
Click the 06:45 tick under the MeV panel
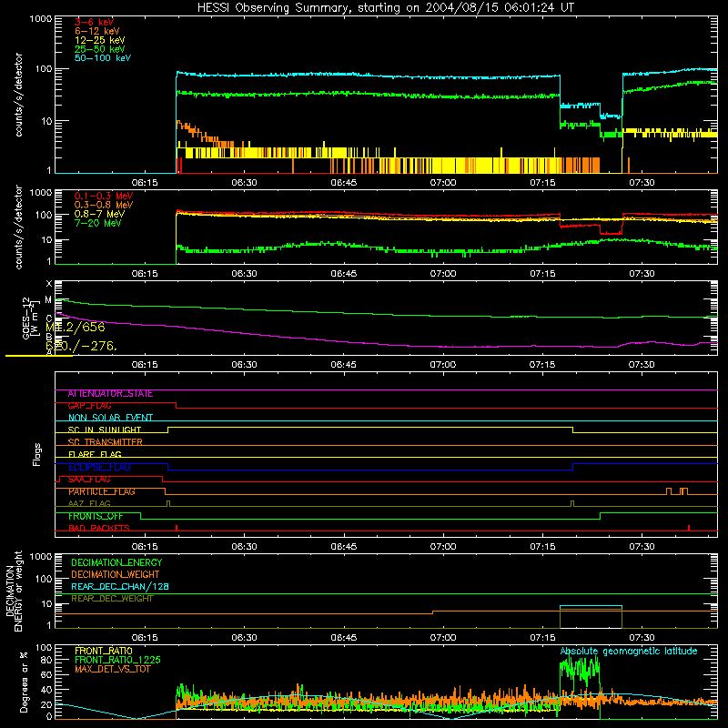pos(344,274)
